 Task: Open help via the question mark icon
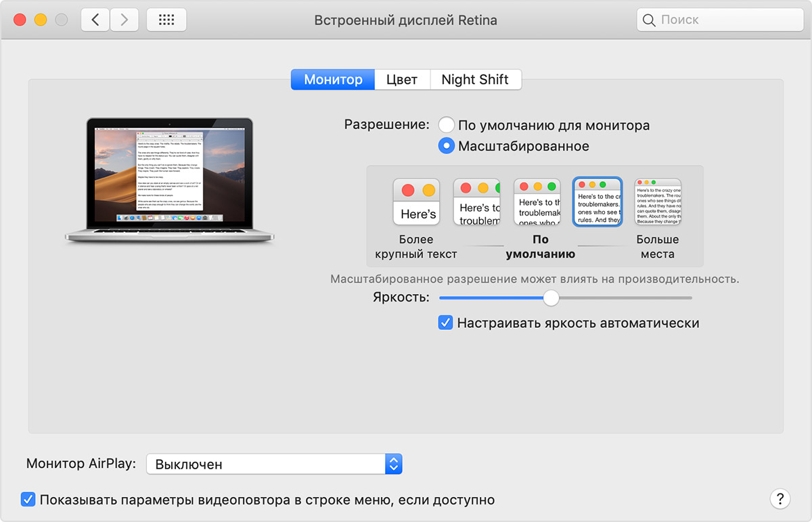coord(780,499)
